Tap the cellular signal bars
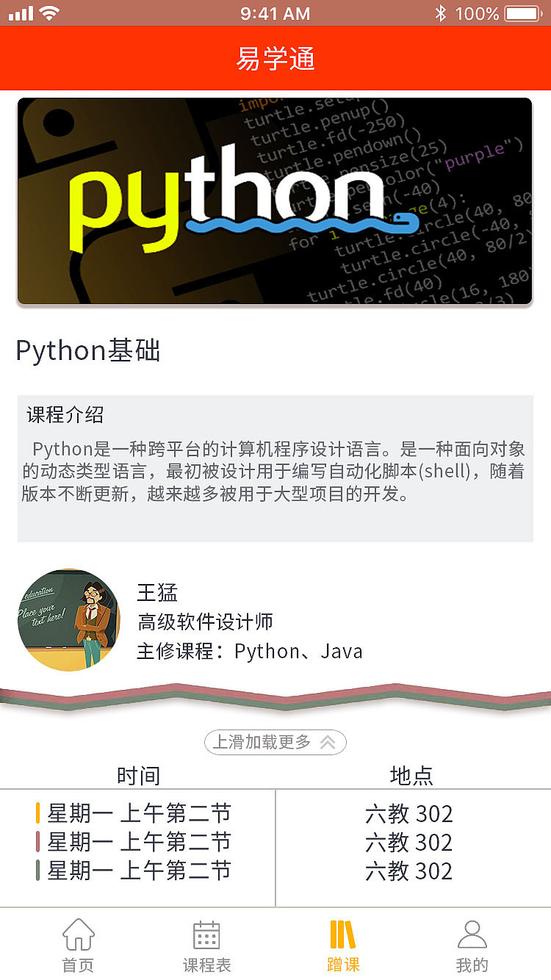551x980 pixels. 21,13
